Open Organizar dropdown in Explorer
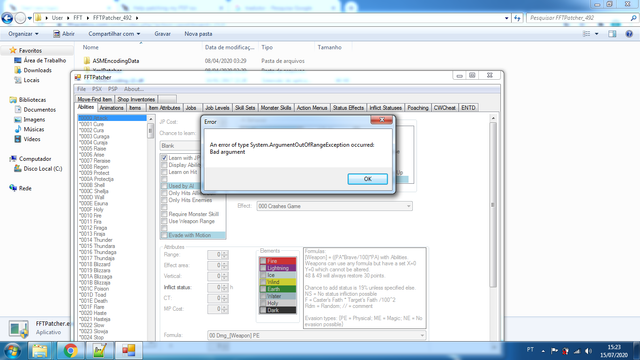640x360 pixels. [x=23, y=34]
